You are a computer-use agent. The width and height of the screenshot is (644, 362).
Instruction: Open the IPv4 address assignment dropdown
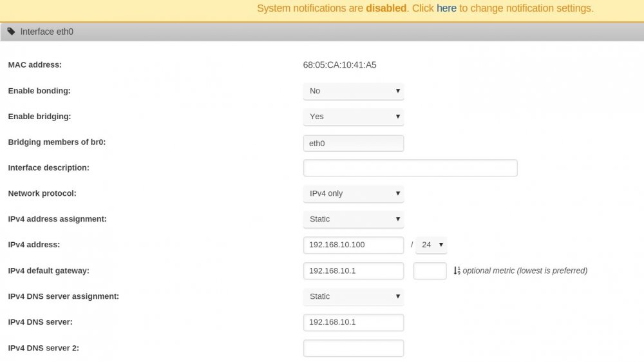(x=353, y=219)
